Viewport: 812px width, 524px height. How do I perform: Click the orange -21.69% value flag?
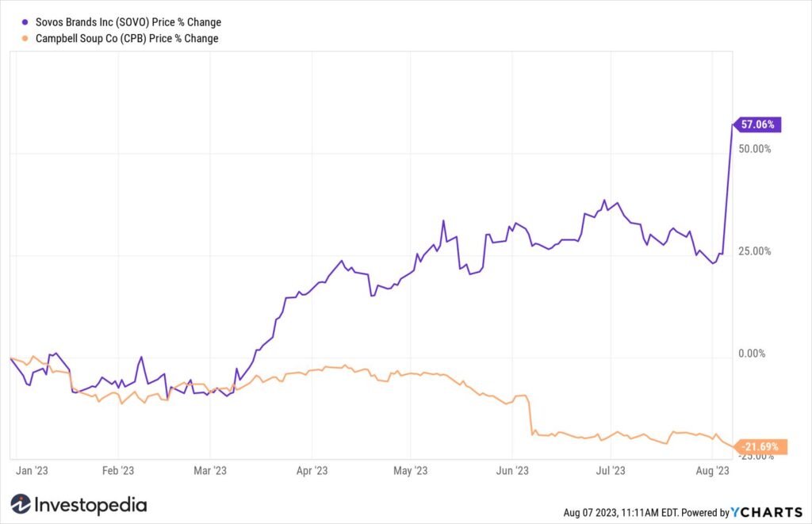point(760,447)
